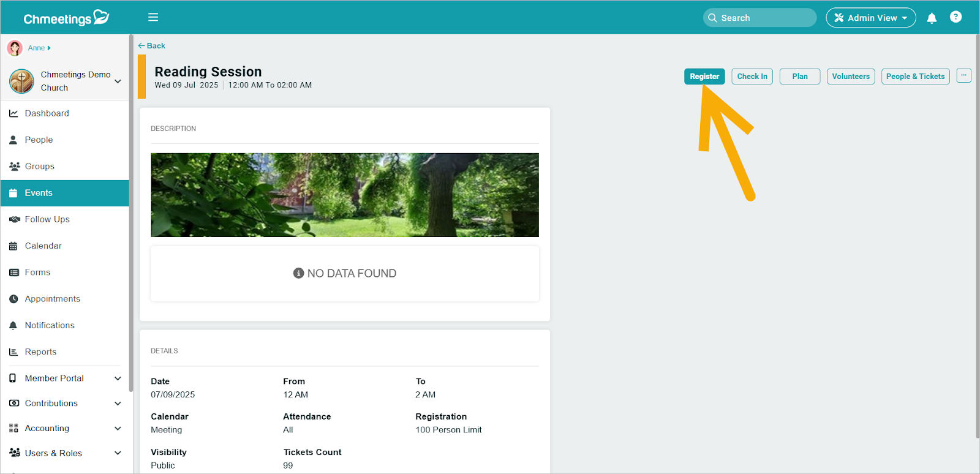Click the Register button

704,77
